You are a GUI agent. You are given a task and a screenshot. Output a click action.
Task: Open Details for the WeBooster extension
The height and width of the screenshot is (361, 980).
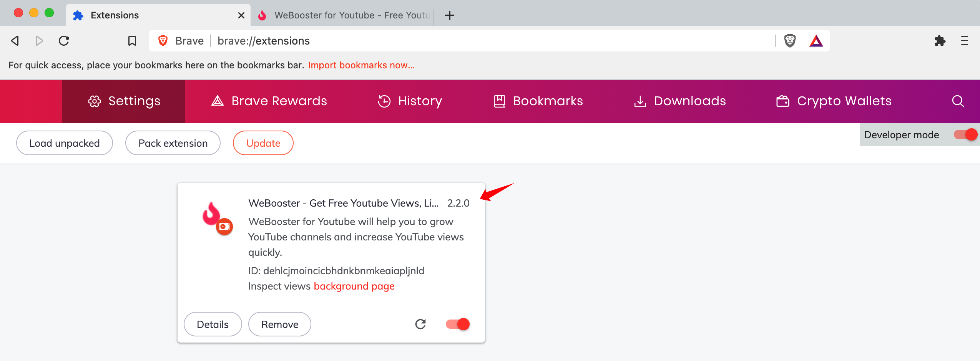pos(213,324)
